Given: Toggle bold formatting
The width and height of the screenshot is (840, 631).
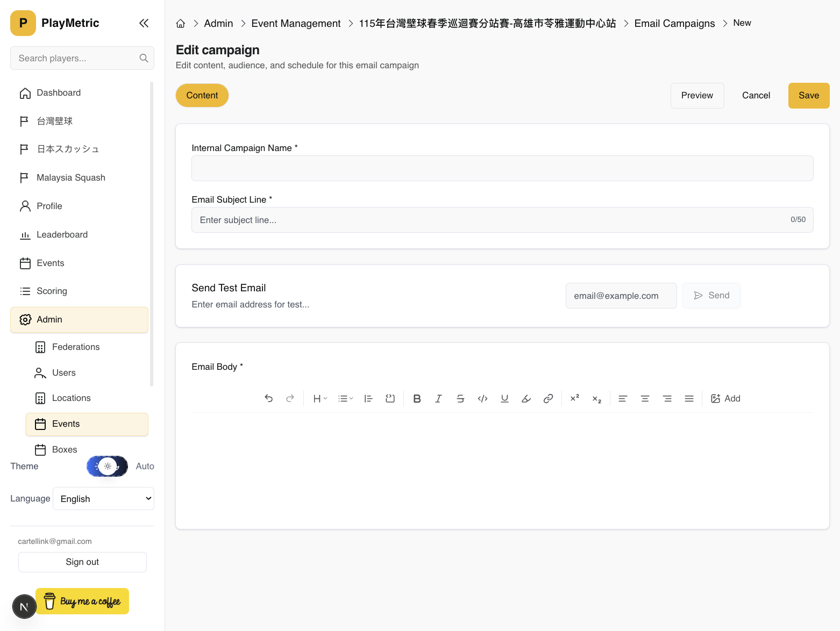Looking at the screenshot, I should (x=417, y=398).
